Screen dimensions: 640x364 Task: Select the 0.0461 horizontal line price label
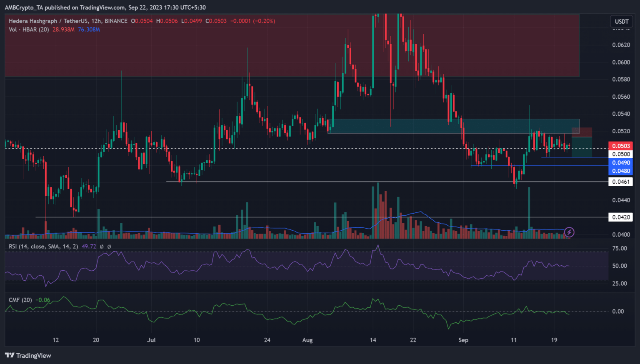click(x=620, y=182)
